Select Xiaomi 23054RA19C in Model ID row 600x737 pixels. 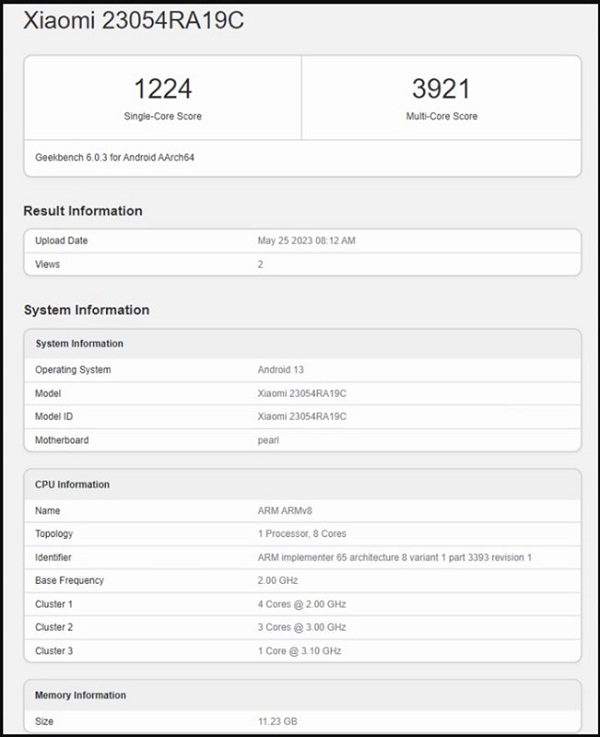(302, 416)
